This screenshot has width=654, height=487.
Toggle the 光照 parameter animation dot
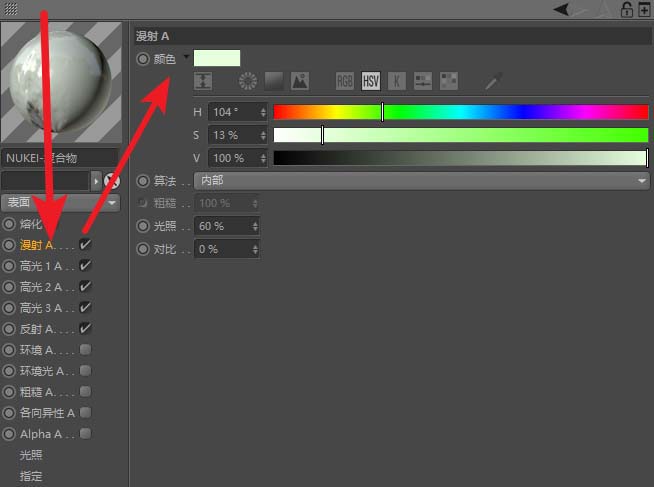(x=143, y=226)
